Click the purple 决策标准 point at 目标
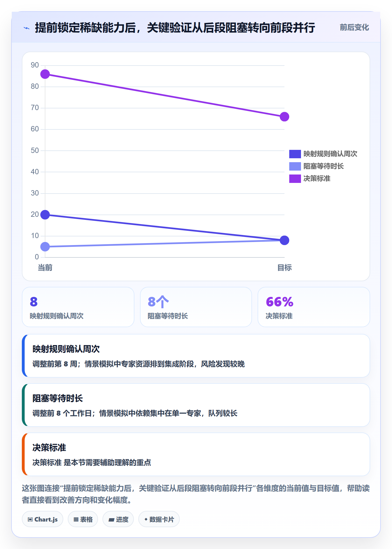Viewport: 392px width, 549px height. [284, 117]
